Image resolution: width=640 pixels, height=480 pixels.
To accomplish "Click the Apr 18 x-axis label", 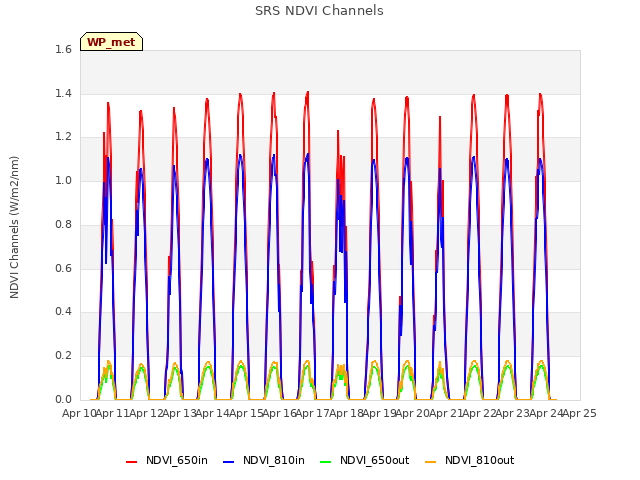I will pos(346,413).
